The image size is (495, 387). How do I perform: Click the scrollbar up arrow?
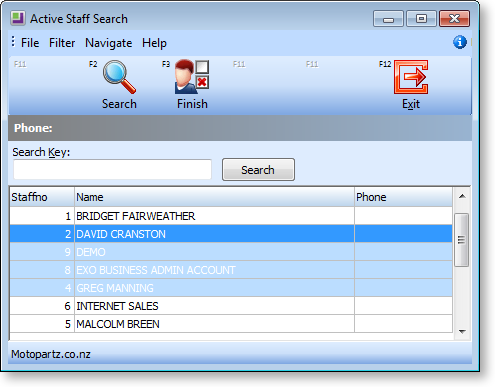pos(462,197)
